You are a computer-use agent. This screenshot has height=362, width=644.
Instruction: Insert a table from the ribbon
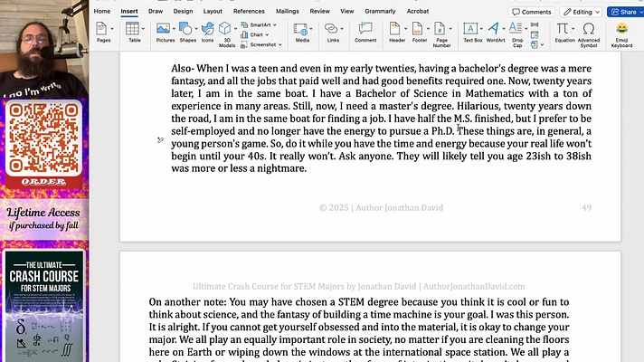[134, 31]
